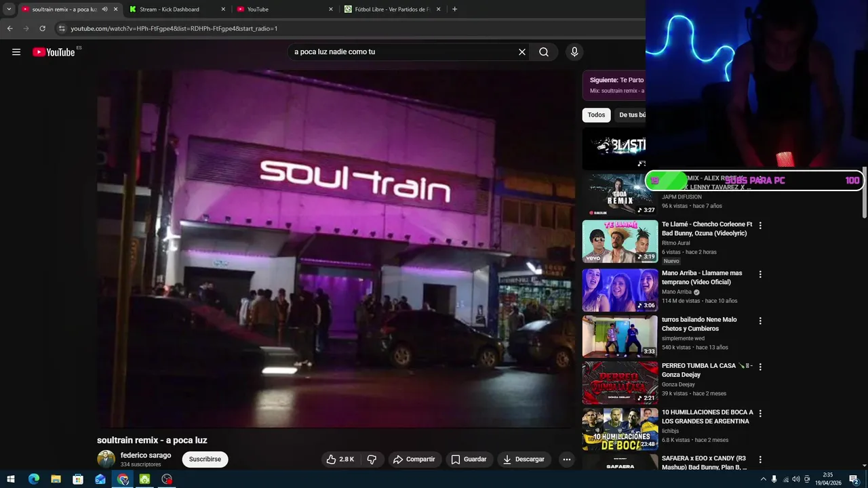
Task: Open the notification center
Action: pos(854,479)
